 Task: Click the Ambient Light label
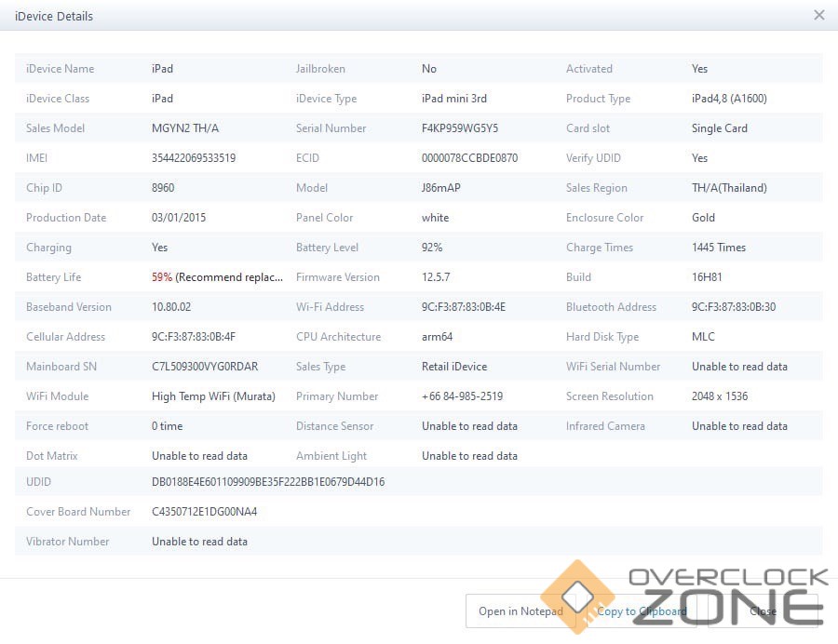[x=331, y=456]
